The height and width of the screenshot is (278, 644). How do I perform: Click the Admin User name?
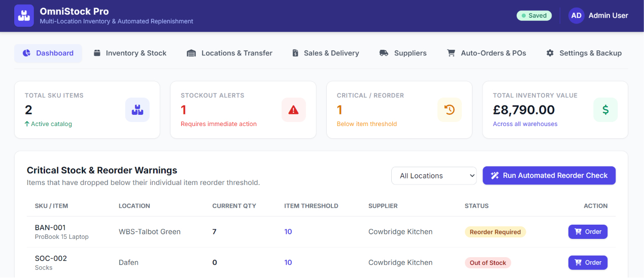(x=608, y=16)
